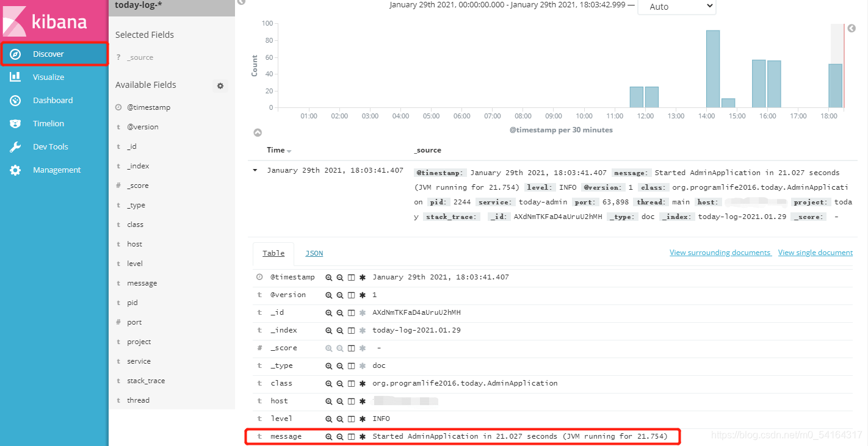
Task: Filter out value on level row
Action: point(340,419)
